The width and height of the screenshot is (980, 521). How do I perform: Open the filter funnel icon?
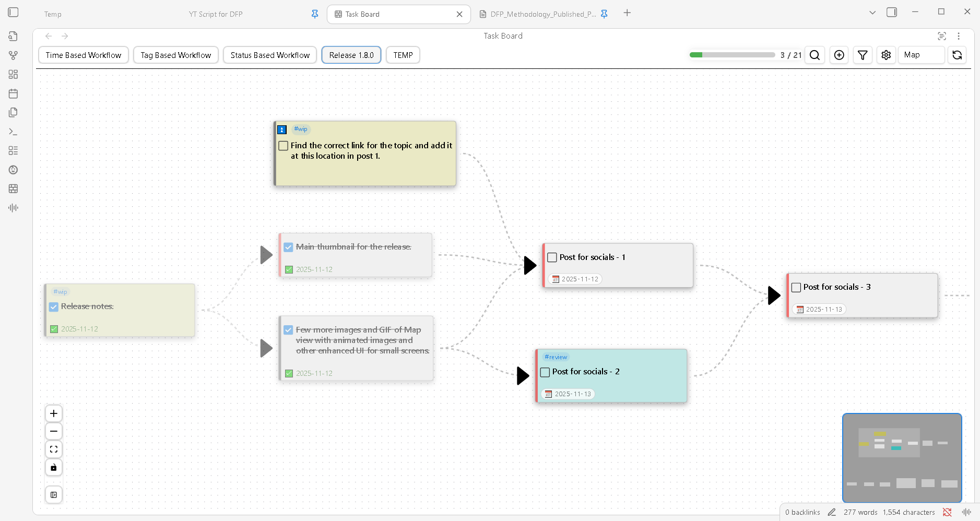point(863,55)
